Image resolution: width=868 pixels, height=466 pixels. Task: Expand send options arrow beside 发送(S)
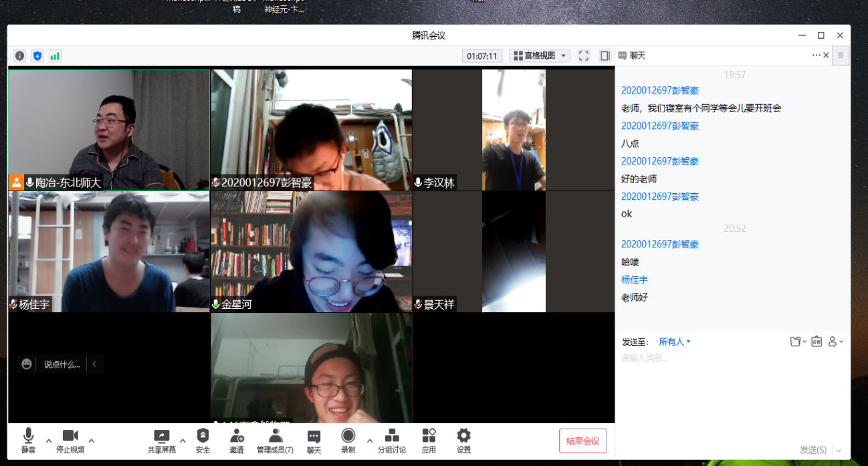(x=839, y=451)
